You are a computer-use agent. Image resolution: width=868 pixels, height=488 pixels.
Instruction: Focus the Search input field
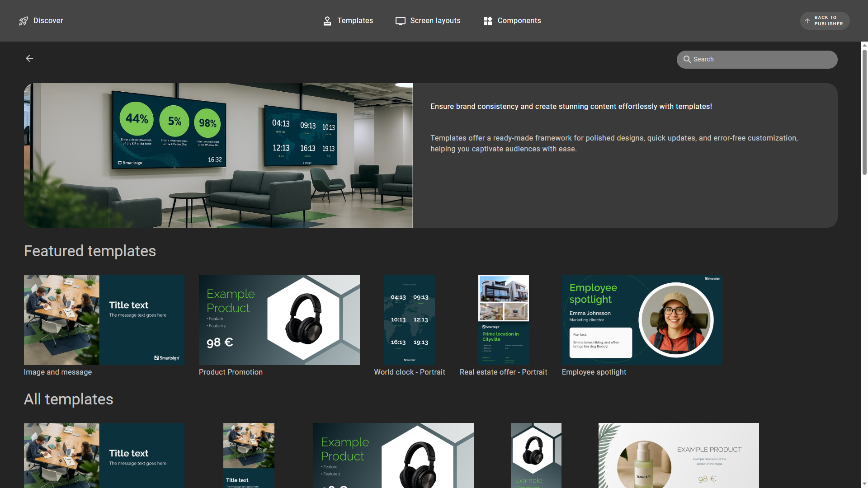pyautogui.click(x=757, y=59)
